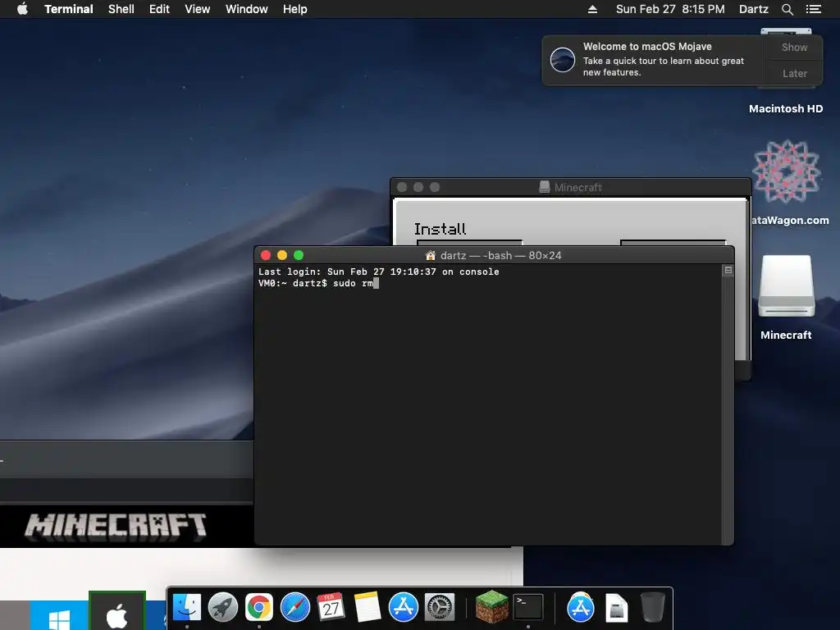Viewport: 840px width, 630px height.
Task: Open the Minecraft grass block in the Dock
Action: (492, 607)
